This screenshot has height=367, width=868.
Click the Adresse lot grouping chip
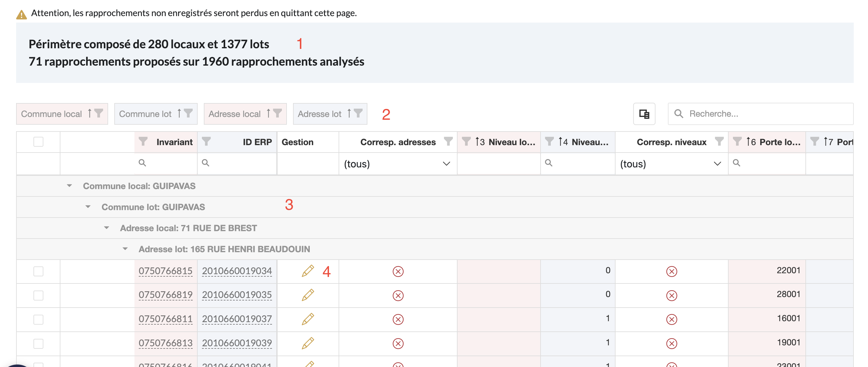pyautogui.click(x=319, y=114)
